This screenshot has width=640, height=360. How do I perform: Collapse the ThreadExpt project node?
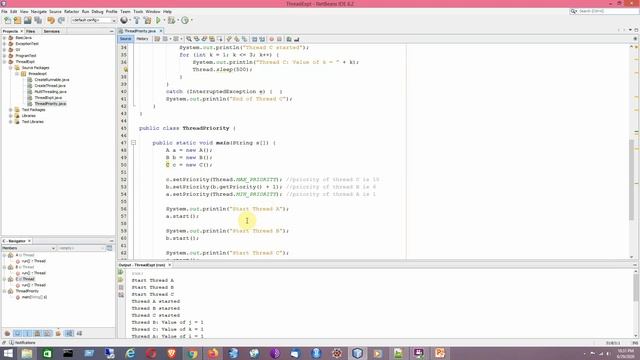4,62
